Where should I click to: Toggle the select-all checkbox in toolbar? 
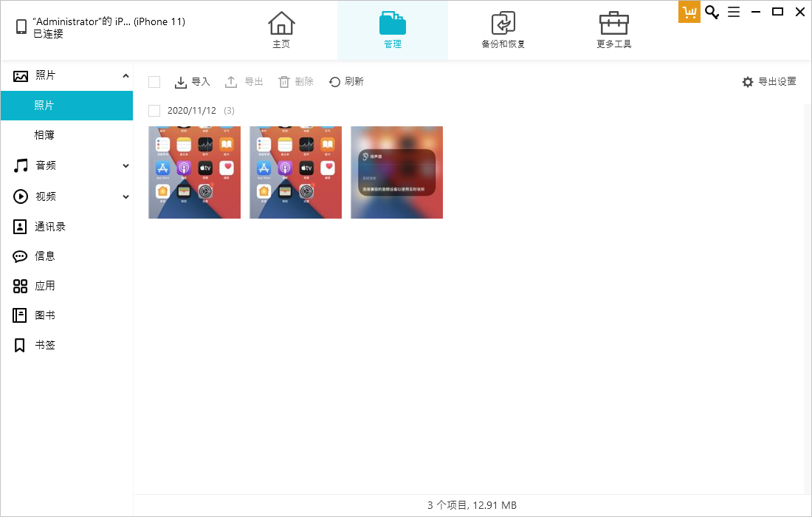tap(154, 82)
